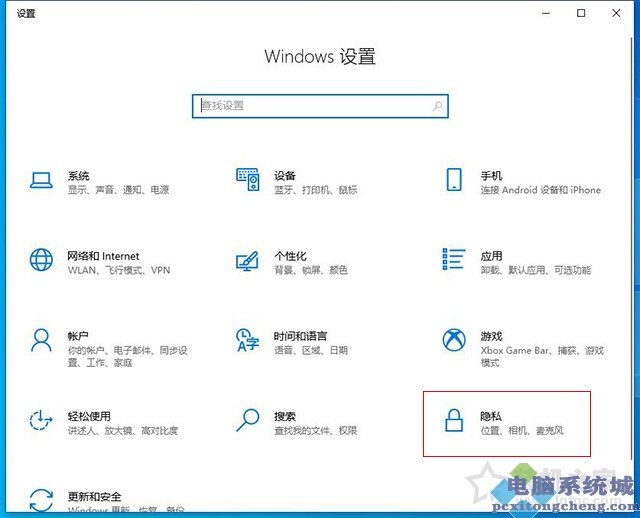Click the WLAN、飞行模式、VPN description

click(119, 270)
